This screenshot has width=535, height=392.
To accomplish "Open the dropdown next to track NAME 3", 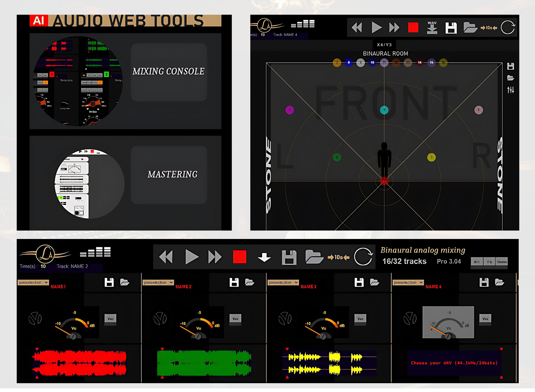I will coord(283,282).
